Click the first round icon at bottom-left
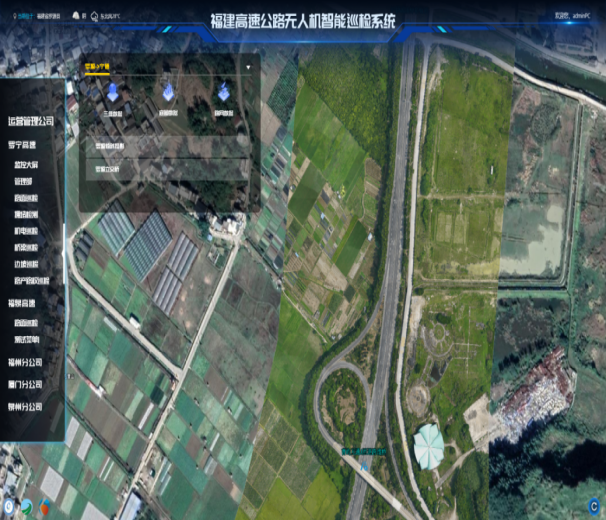 point(9,505)
